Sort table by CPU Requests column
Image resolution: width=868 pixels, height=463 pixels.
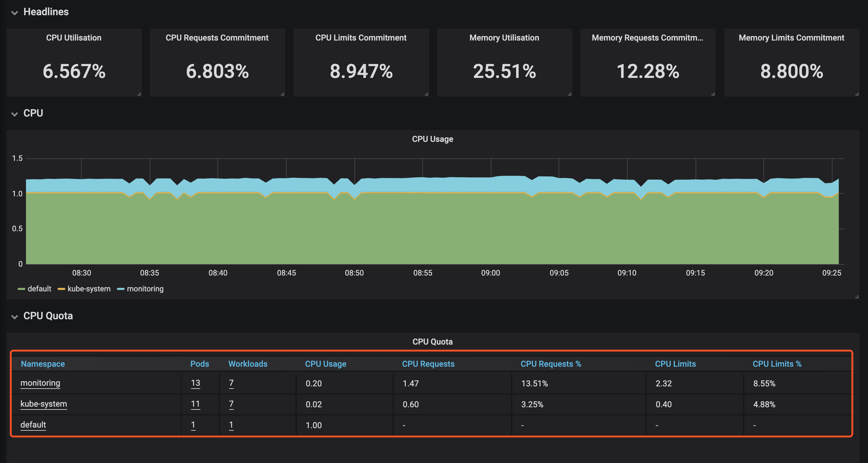[428, 364]
